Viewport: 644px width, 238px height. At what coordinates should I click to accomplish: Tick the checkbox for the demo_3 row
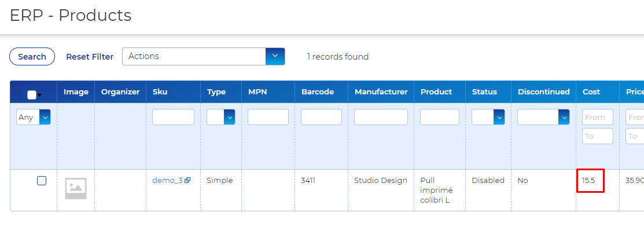coord(42,181)
